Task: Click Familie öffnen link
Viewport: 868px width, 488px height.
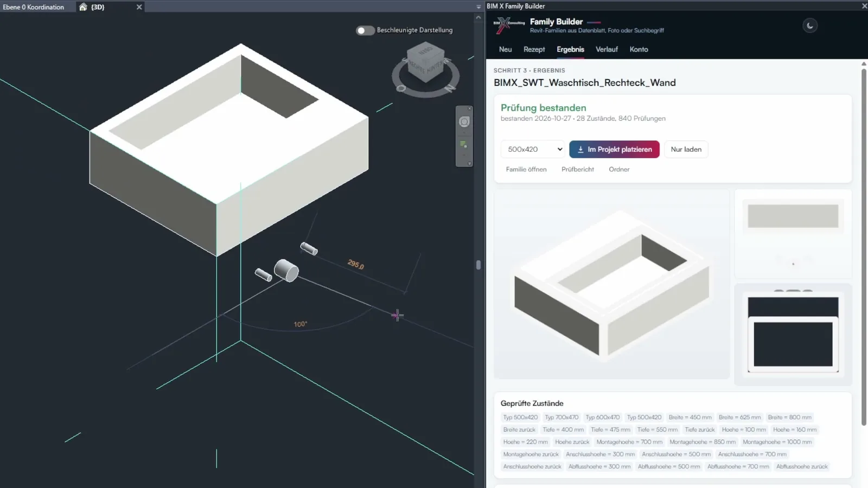Action: pyautogui.click(x=526, y=169)
